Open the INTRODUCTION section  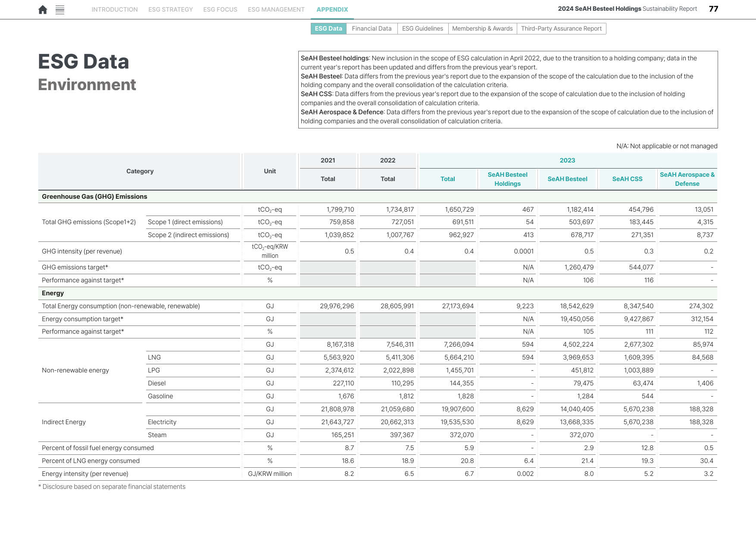point(115,9)
